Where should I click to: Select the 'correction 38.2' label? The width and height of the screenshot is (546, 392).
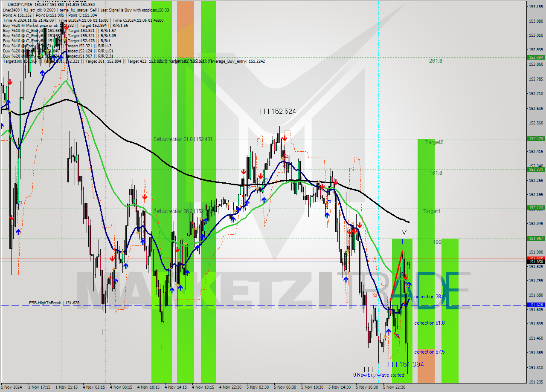point(430,297)
